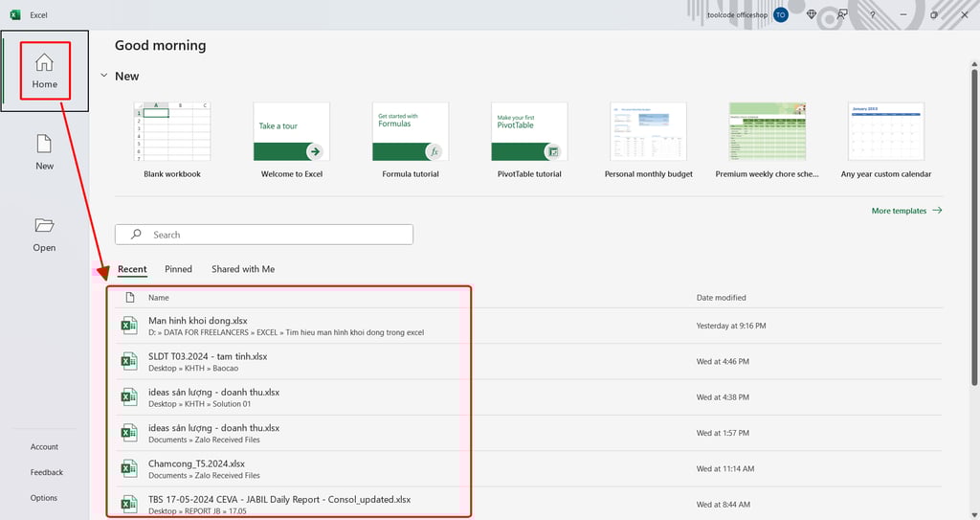Select the Recent tab
This screenshot has width=980, height=520.
[132, 269]
